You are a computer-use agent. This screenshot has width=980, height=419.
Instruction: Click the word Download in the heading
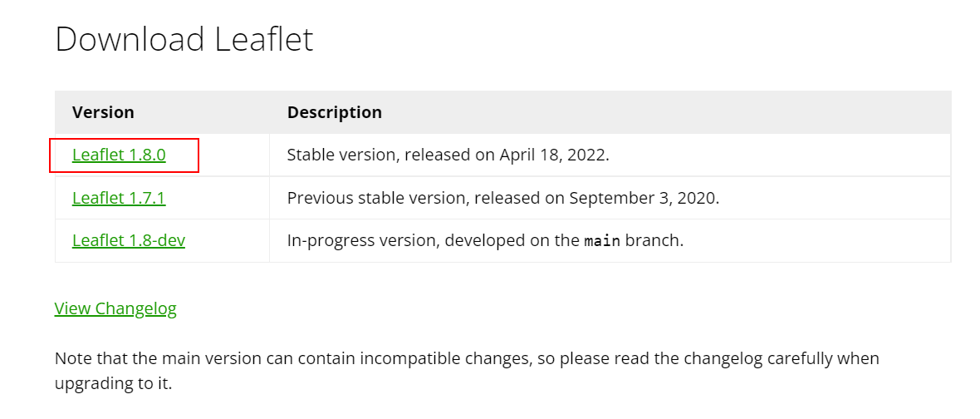[130, 39]
